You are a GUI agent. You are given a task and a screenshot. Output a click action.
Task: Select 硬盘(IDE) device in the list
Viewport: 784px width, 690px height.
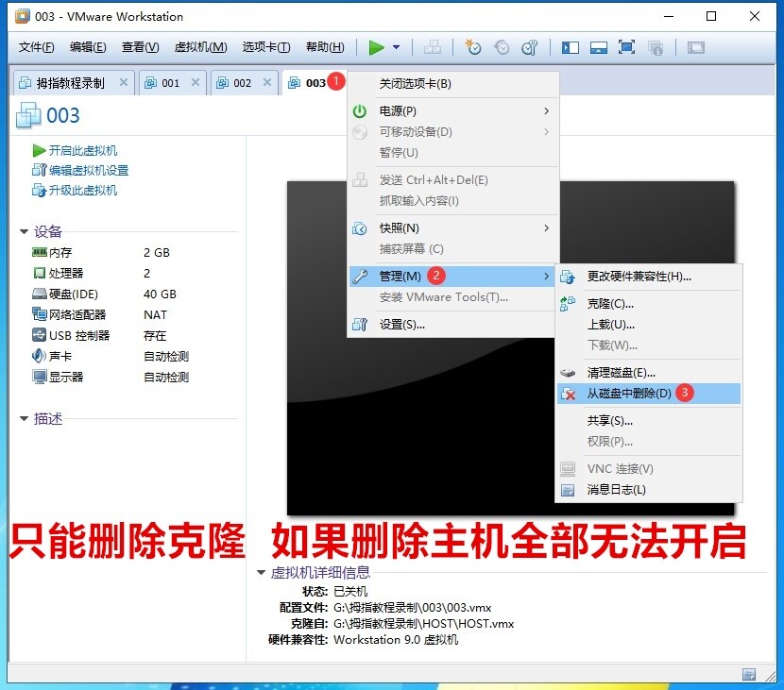[72, 295]
